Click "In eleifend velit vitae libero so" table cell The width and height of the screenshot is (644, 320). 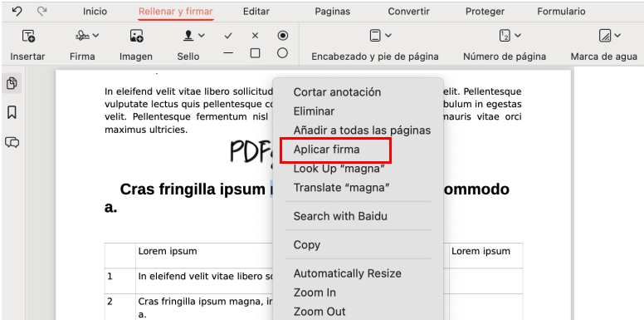pos(205,277)
